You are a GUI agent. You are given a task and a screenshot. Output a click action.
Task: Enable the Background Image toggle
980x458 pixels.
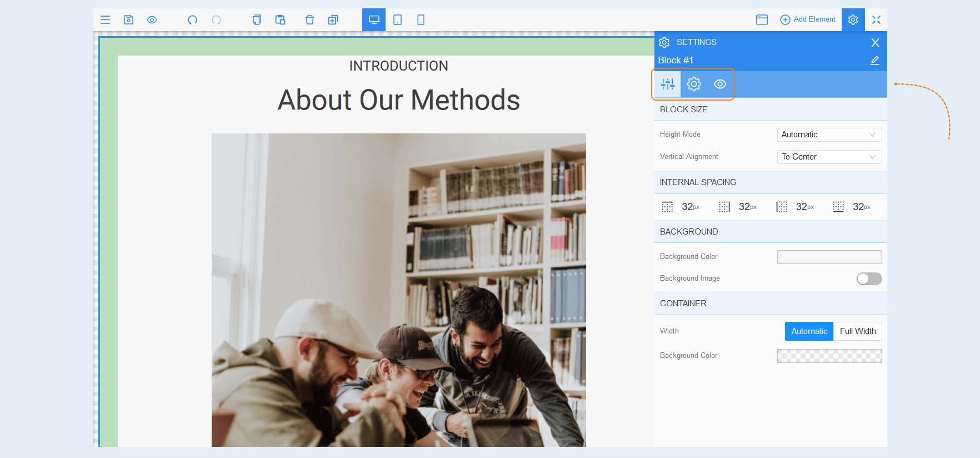869,278
